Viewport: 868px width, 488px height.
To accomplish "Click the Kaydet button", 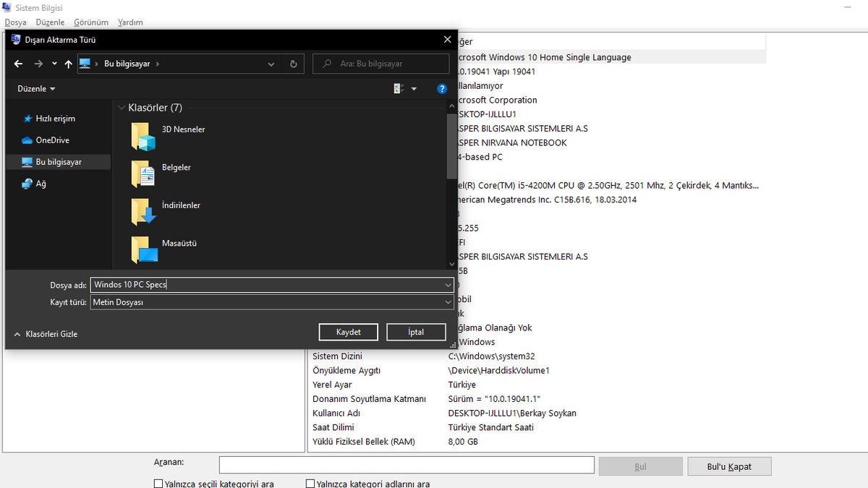I will tap(348, 332).
